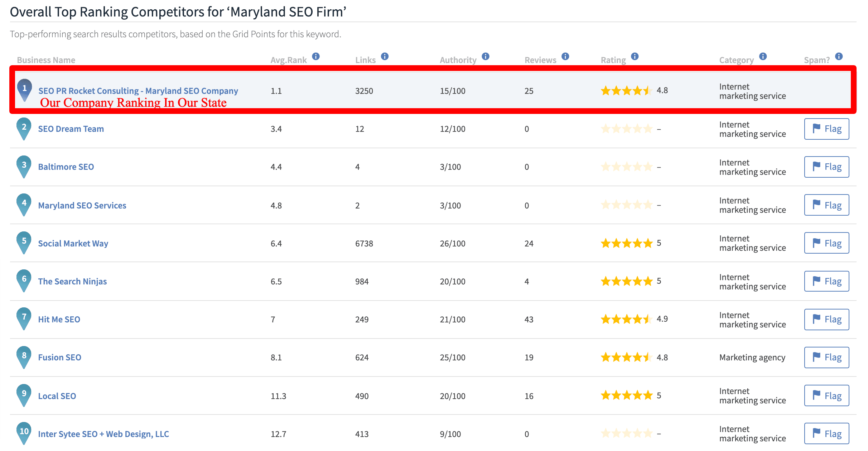Screen dimensions: 868x451
Task: Click the star rating for Hit Me SEO
Action: coord(627,319)
